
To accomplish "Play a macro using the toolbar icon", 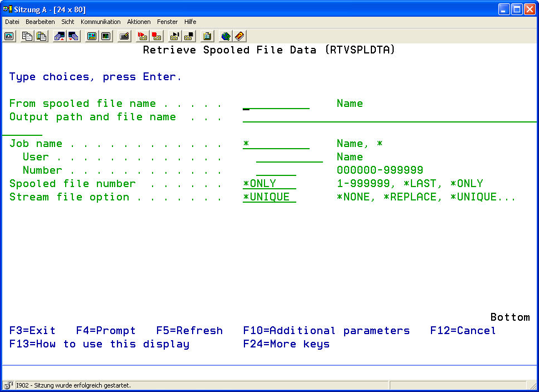I will (175, 36).
